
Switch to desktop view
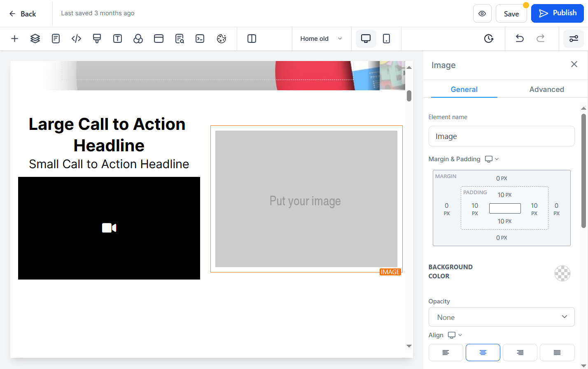[x=366, y=39]
